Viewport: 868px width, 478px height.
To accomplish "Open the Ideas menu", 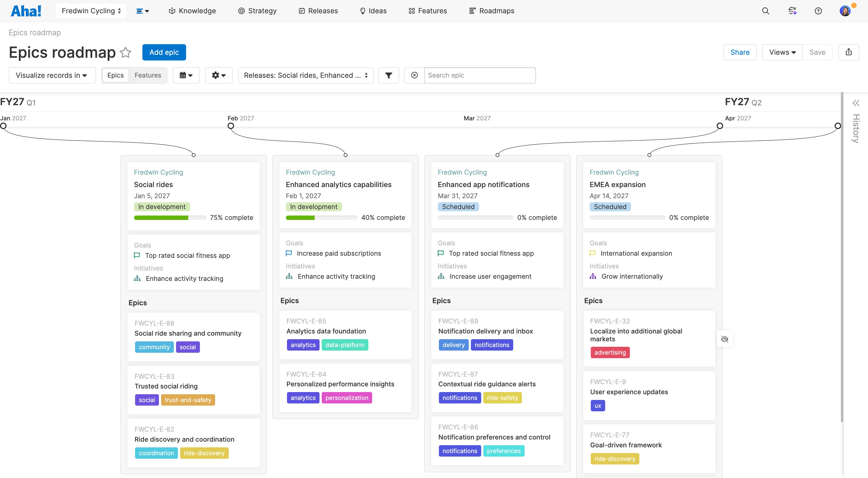I will (x=373, y=11).
